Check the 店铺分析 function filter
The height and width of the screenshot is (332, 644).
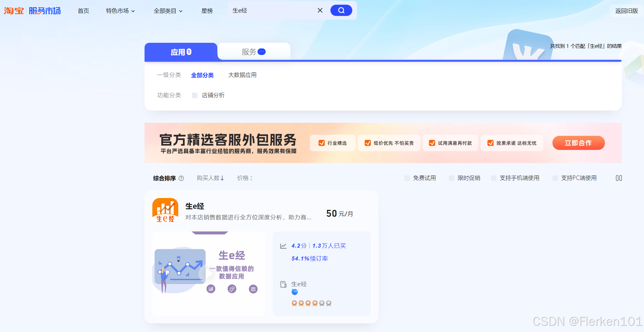point(194,95)
